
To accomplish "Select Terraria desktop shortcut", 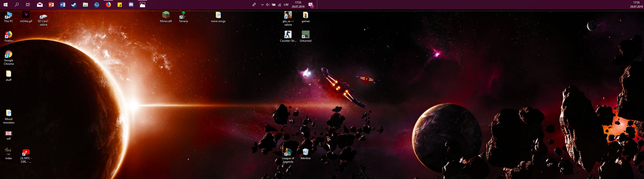I will pyautogui.click(x=183, y=17).
